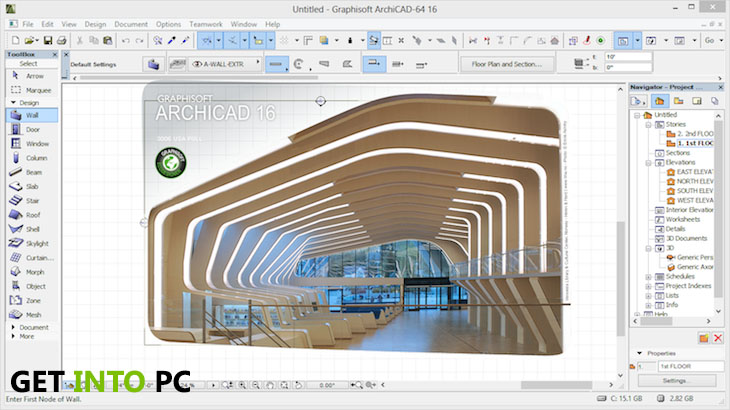The width and height of the screenshot is (730, 410).
Task: Toggle the eye icon beside A-WALL-EXTR layer
Action: tap(197, 64)
